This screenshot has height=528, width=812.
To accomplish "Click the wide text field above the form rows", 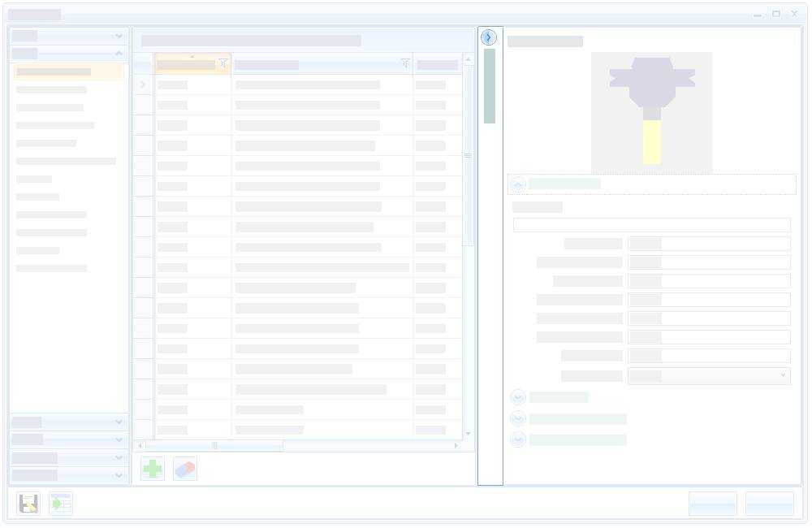I will [651, 225].
